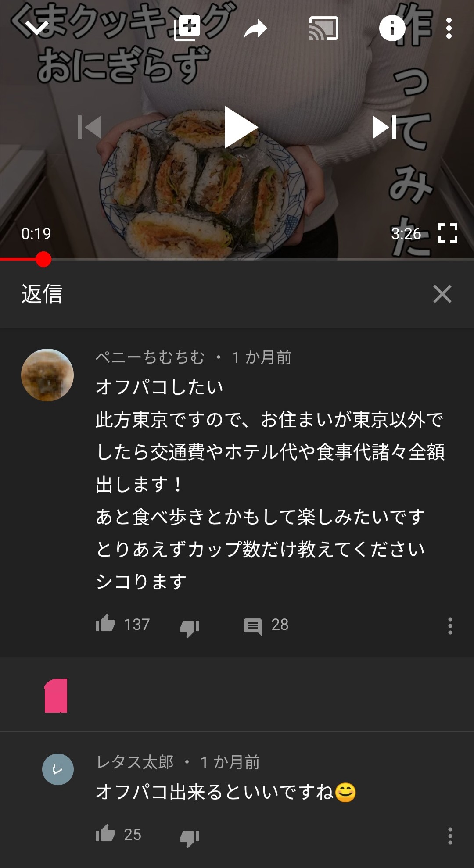Open the cast to device icon
This screenshot has width=474, height=868.
coord(323,29)
